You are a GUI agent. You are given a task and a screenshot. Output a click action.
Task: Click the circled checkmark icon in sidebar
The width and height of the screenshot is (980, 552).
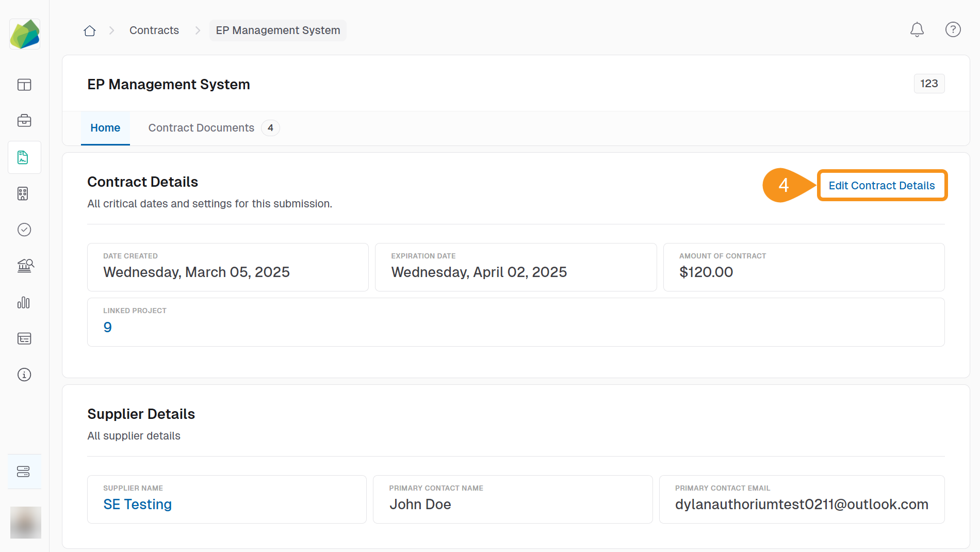click(x=24, y=230)
